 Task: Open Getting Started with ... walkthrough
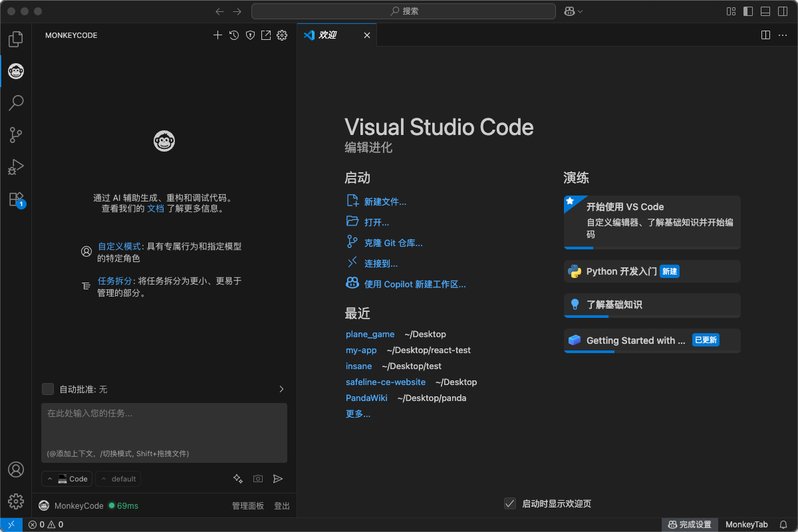(652, 340)
